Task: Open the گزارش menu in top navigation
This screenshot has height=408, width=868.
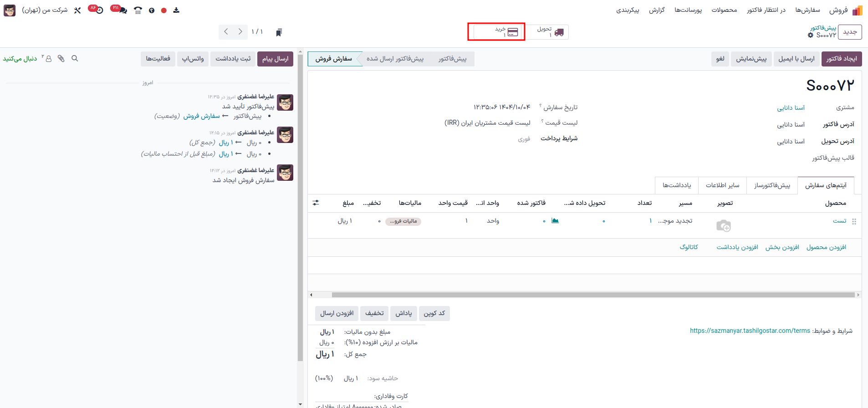Action: pyautogui.click(x=657, y=10)
